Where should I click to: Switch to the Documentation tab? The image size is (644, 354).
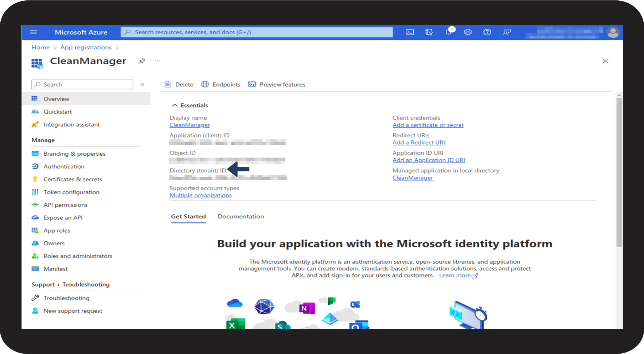241,216
